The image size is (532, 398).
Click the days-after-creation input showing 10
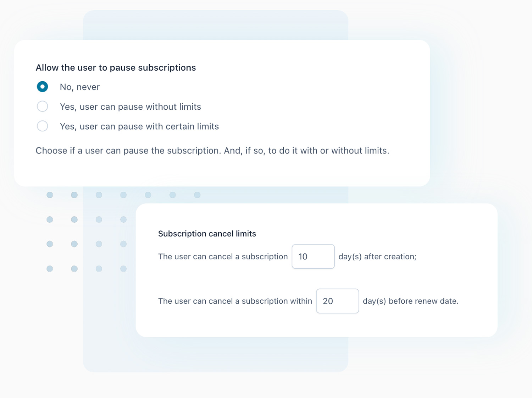click(313, 256)
